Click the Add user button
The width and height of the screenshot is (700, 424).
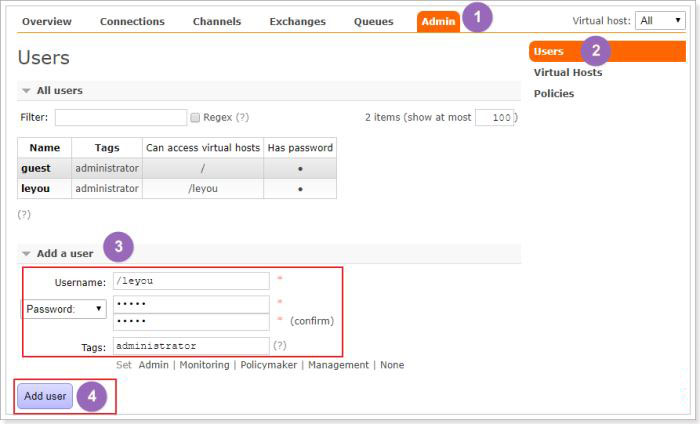coord(45,396)
